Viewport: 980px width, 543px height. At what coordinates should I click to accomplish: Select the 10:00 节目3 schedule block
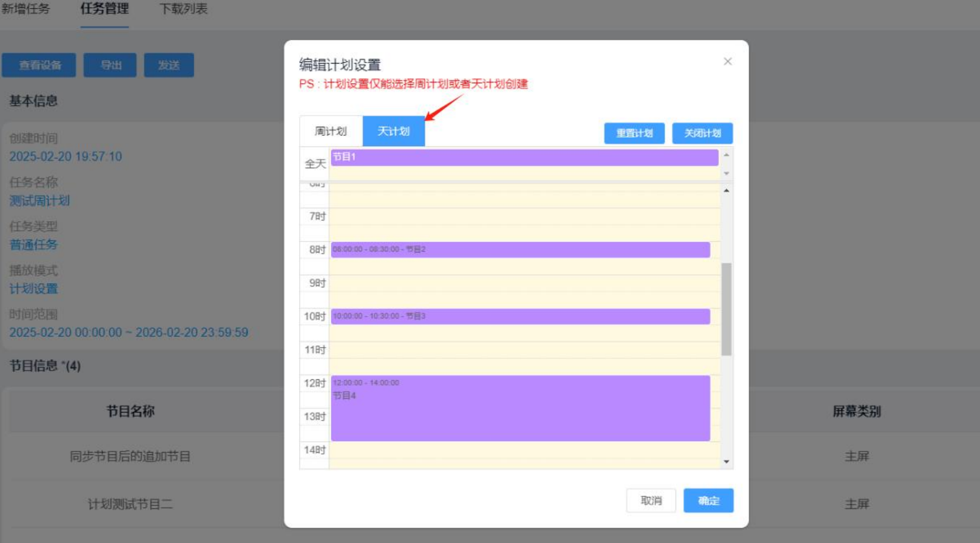click(520, 316)
